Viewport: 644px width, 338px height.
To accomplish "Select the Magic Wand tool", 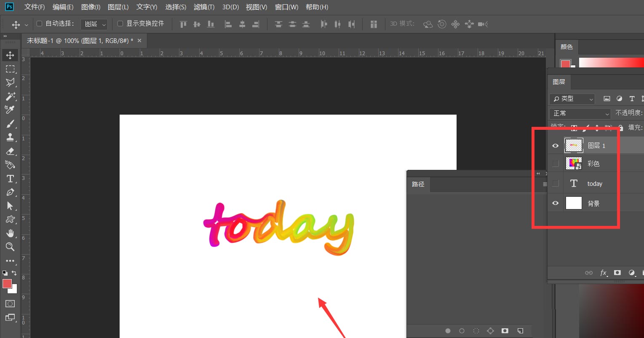I will click(x=10, y=96).
